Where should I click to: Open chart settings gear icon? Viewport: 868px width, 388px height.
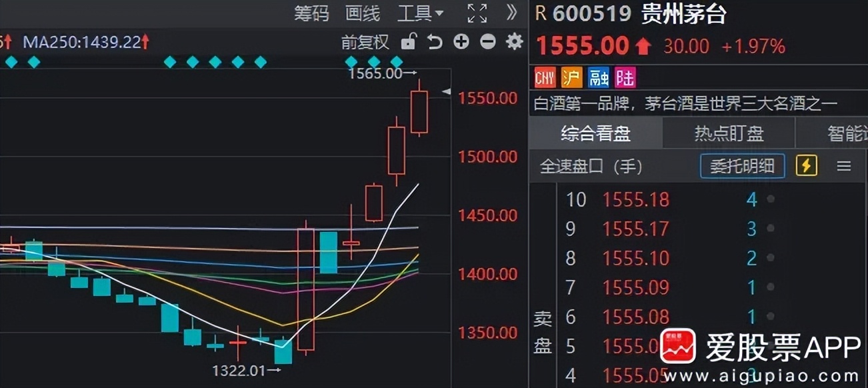pos(514,42)
